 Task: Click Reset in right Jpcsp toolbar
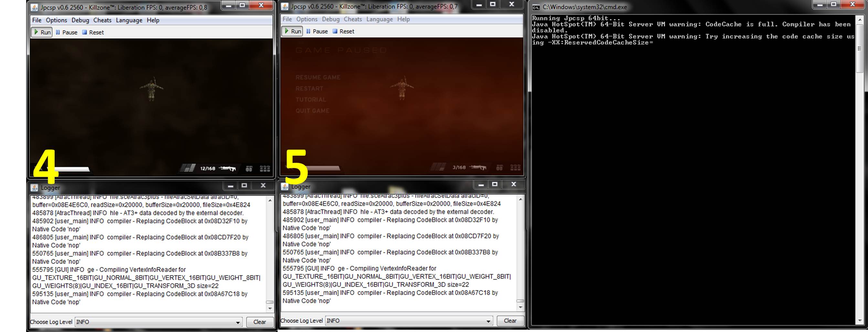(344, 31)
